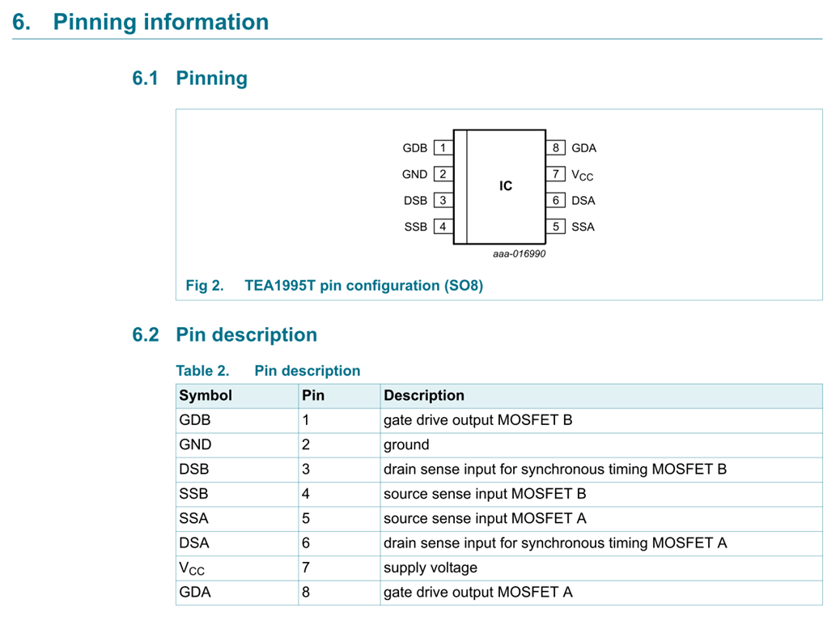Screen dimensions: 840x621
Task: Click the Symbol column header
Action: point(206,396)
